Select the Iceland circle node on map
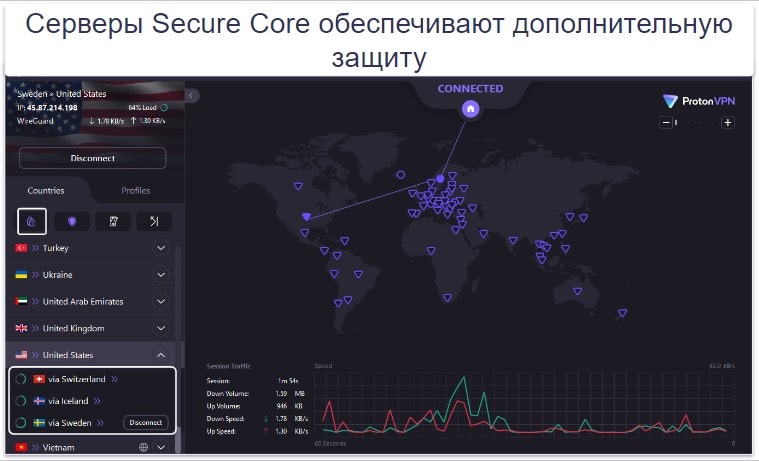759x461 pixels. [400, 175]
